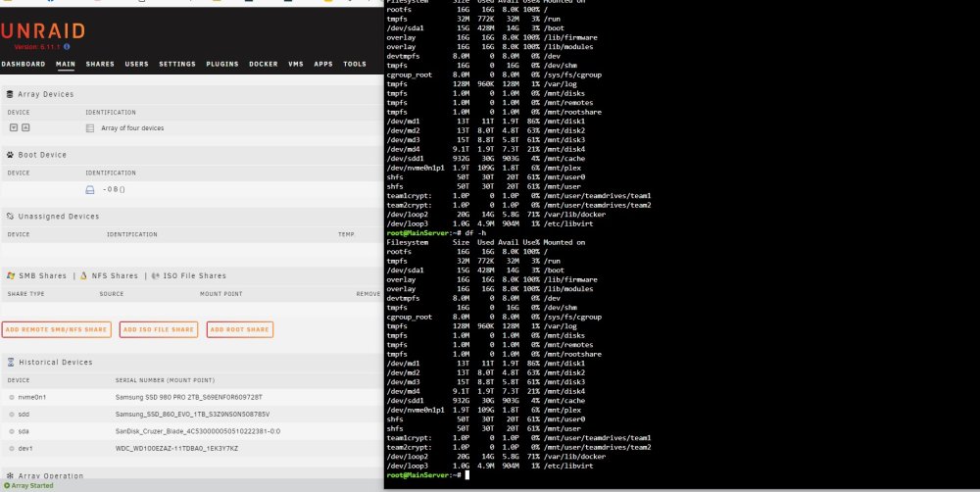Click the version info icon beside 6.11.1

click(x=67, y=47)
